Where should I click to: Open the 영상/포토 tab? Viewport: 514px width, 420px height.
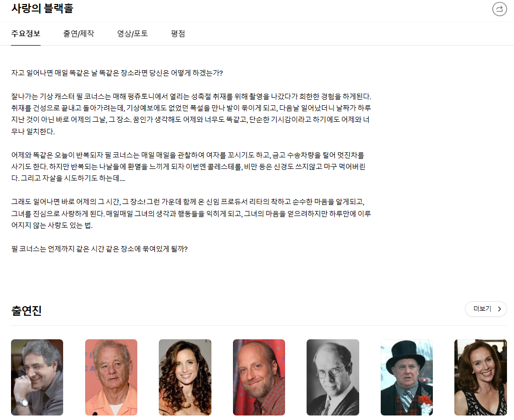click(132, 34)
